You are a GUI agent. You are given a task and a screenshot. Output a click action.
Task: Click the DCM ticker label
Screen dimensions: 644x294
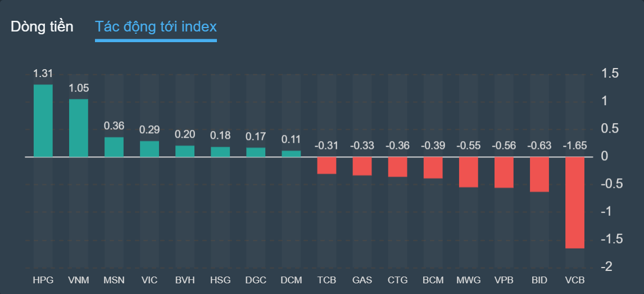291,279
